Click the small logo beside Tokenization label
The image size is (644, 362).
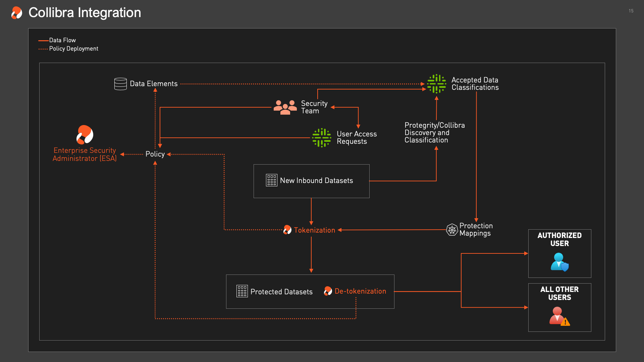287,230
